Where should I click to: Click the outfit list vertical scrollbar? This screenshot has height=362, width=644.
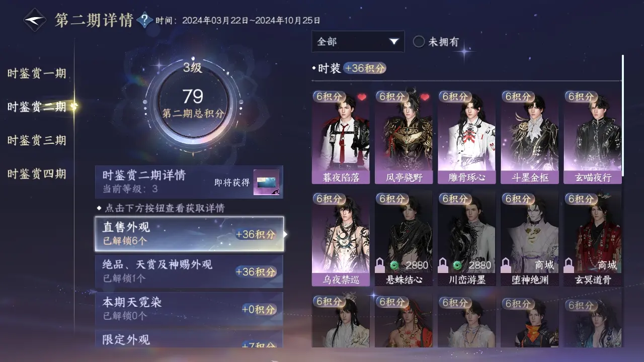(623, 116)
